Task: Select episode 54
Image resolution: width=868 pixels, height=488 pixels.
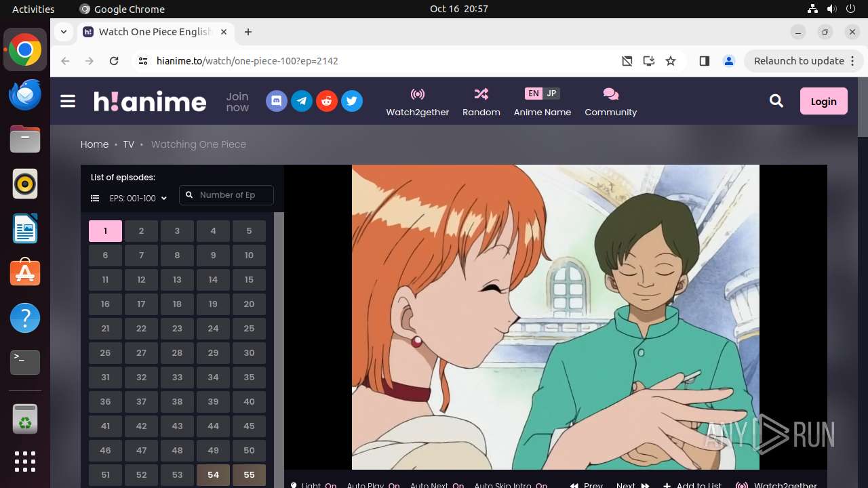Action: tap(213, 475)
